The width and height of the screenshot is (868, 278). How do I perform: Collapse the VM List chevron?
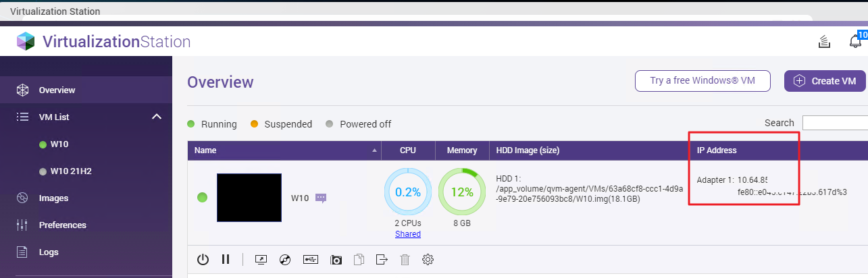157,117
